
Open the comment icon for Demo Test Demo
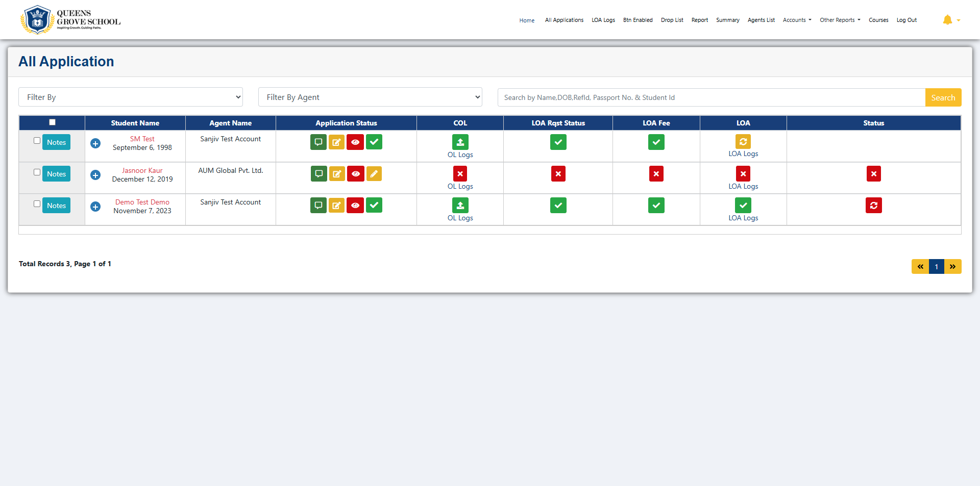point(318,206)
